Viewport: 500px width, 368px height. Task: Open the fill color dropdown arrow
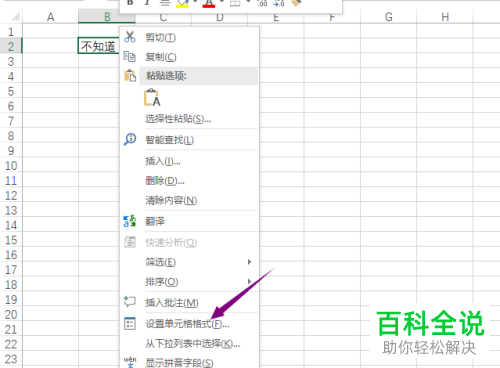(x=195, y=2)
